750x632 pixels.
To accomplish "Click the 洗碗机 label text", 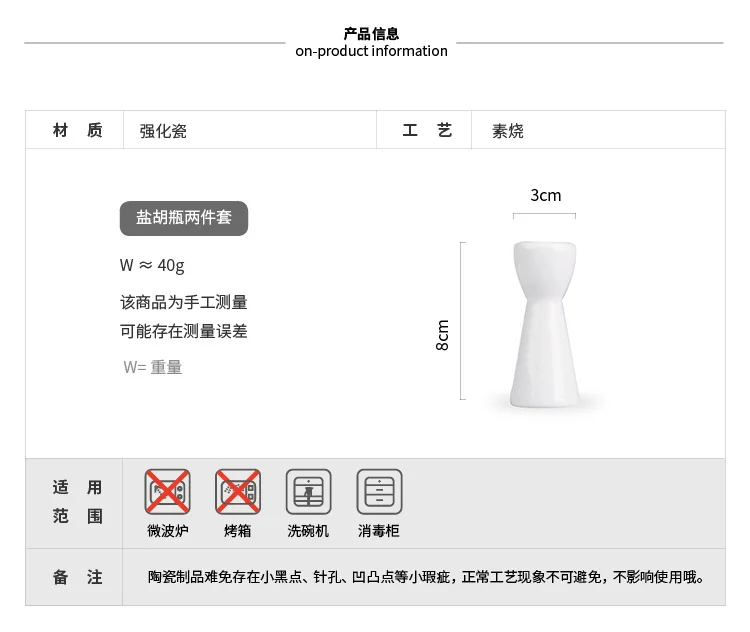I will 308,531.
